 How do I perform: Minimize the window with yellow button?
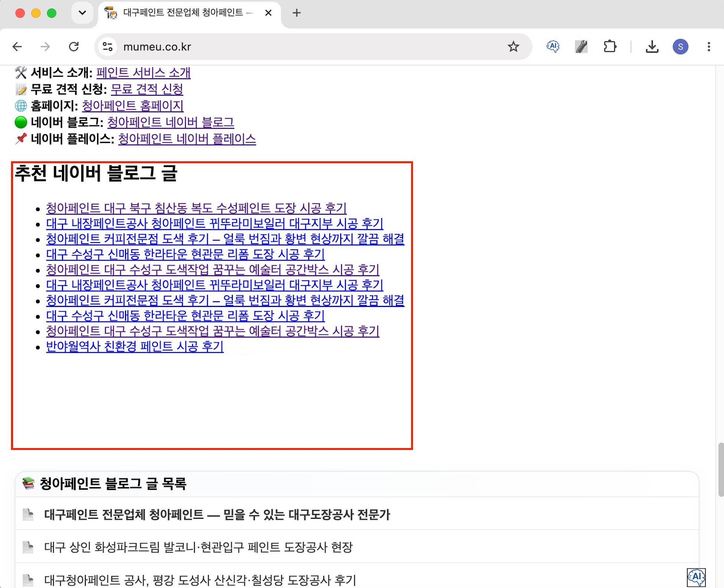pos(36,13)
